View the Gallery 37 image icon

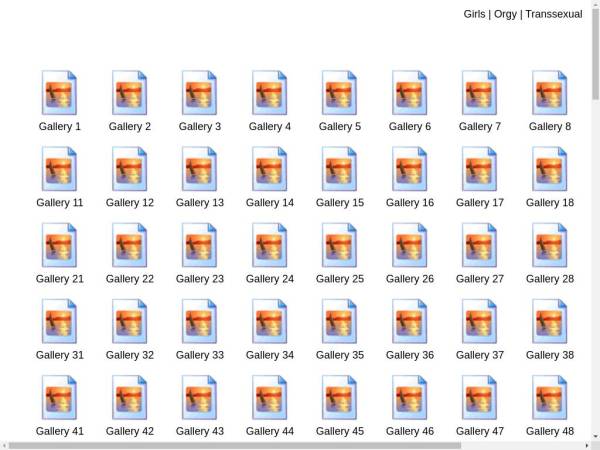479,321
